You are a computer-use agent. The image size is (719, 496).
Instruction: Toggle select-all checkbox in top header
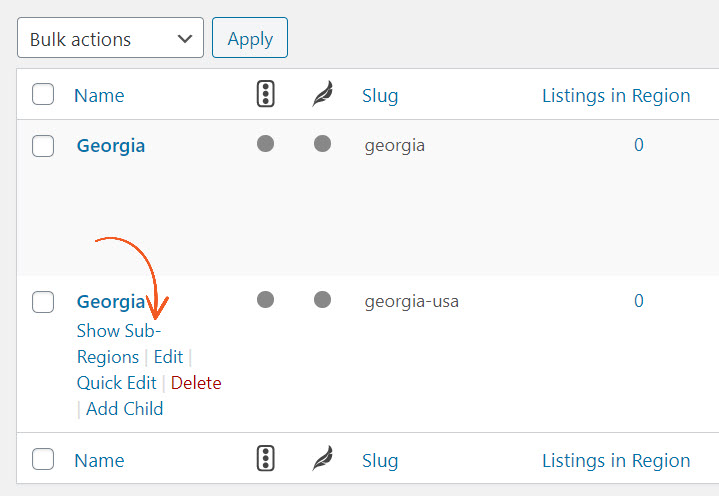click(43, 94)
